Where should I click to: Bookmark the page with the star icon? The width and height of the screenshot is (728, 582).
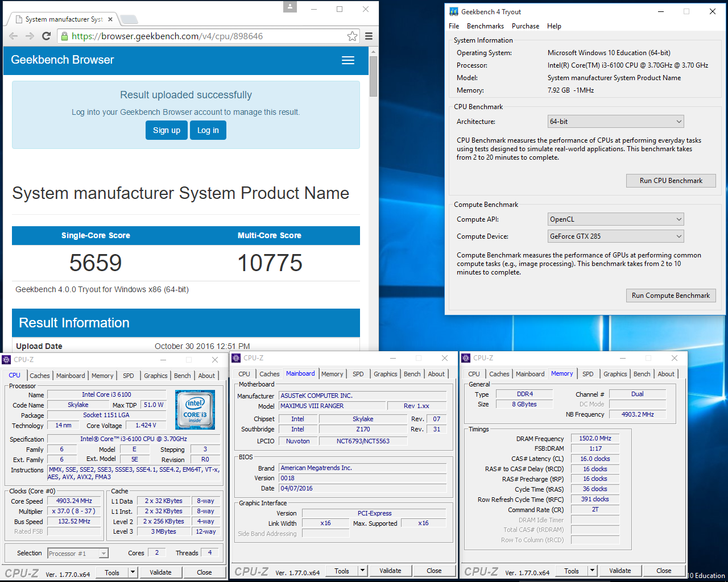tap(352, 36)
